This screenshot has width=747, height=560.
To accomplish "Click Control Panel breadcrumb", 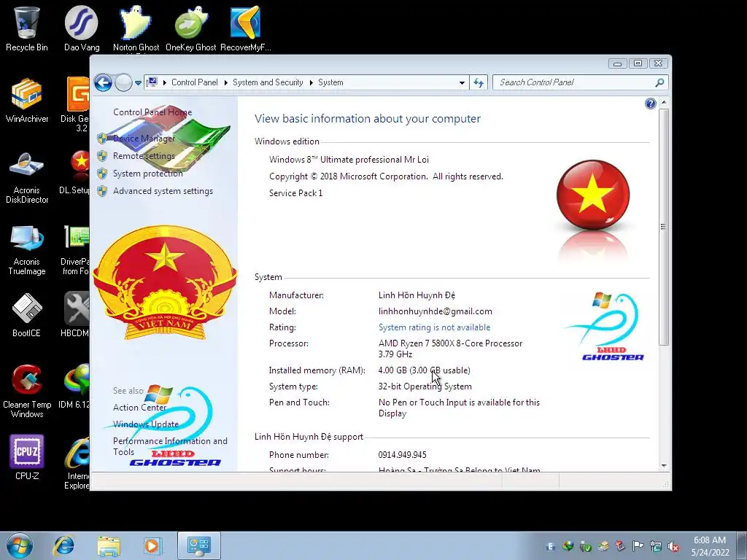I will coord(194,82).
